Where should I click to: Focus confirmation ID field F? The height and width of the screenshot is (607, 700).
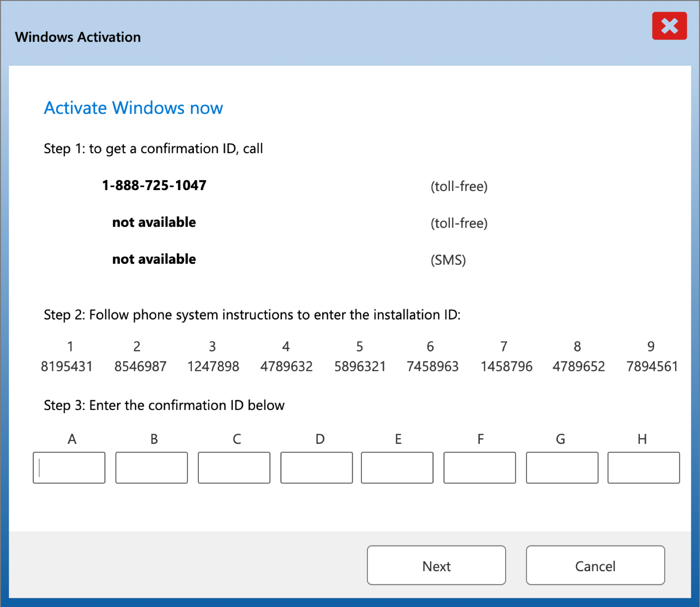480,467
